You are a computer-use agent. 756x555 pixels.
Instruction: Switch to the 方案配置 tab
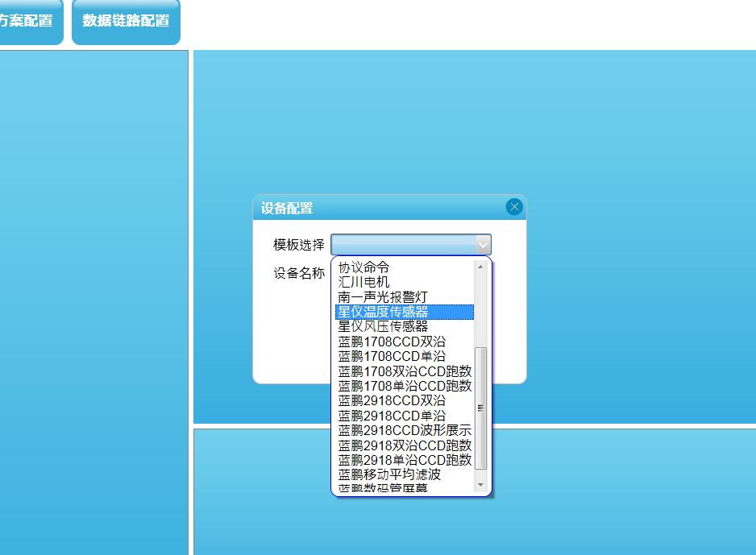click(x=27, y=21)
